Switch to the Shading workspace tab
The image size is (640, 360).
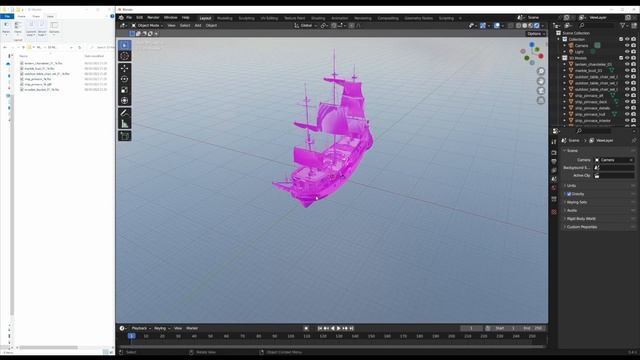[318, 18]
